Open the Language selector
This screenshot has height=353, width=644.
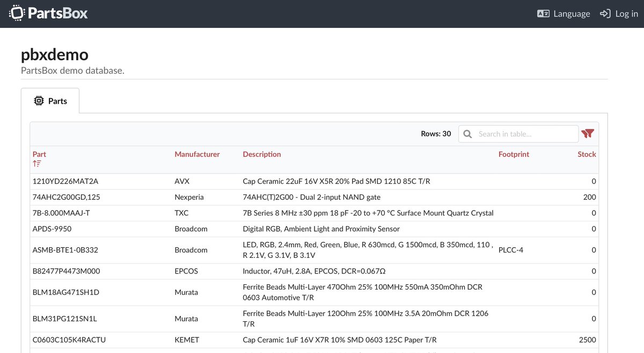click(563, 14)
